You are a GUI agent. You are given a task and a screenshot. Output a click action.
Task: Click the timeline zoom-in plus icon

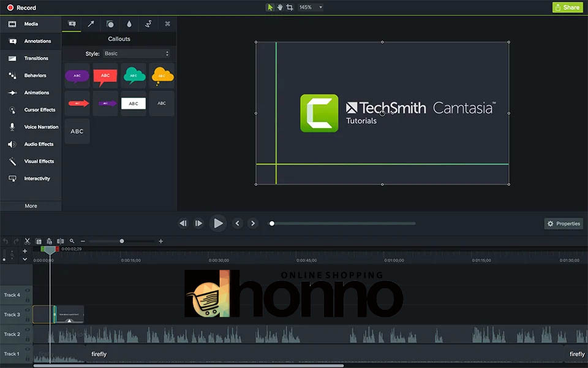click(x=161, y=242)
